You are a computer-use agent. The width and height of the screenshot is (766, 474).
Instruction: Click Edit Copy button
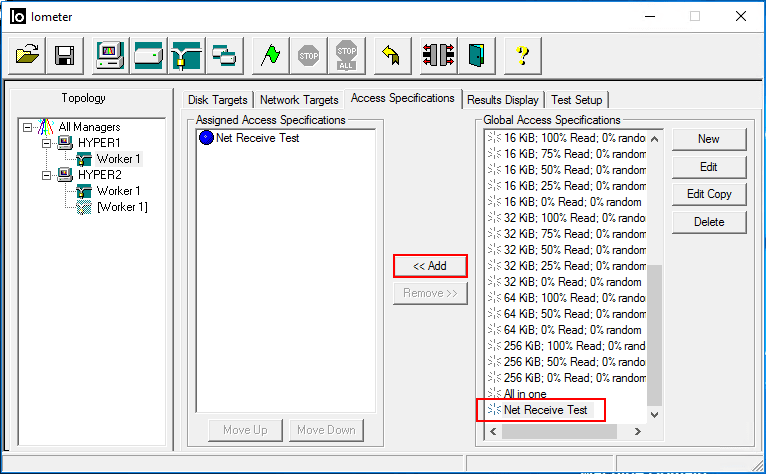[x=709, y=194]
